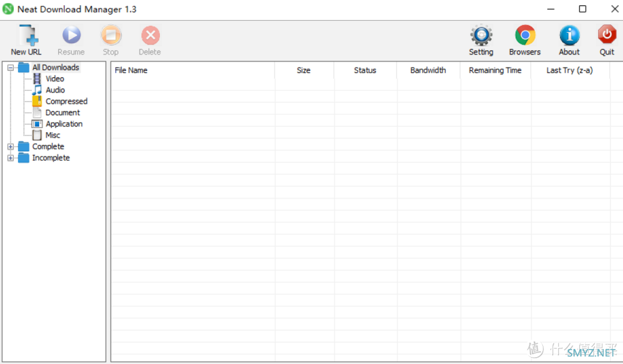The image size is (623, 364).
Task: Collapse the All Downloads tree node
Action: coord(10,67)
